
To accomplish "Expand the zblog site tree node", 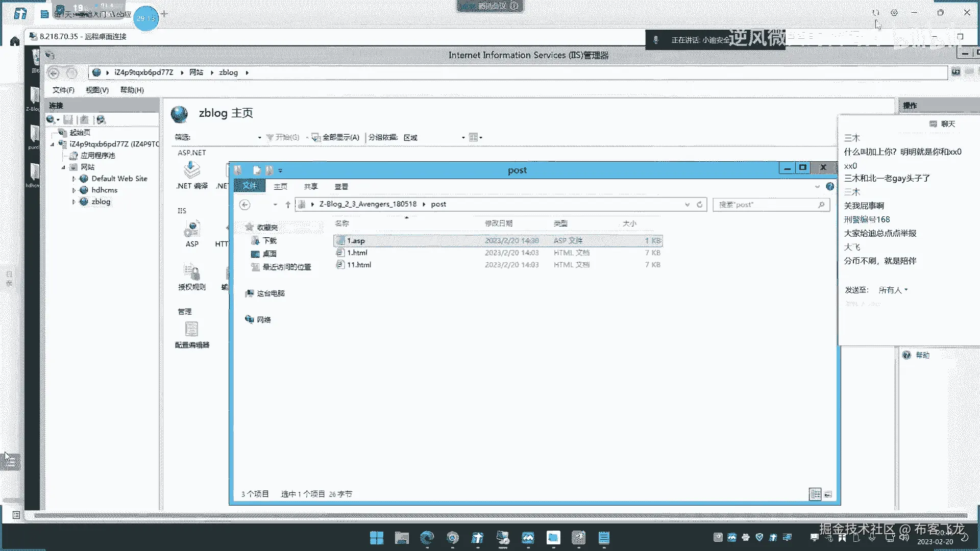I will click(x=74, y=202).
